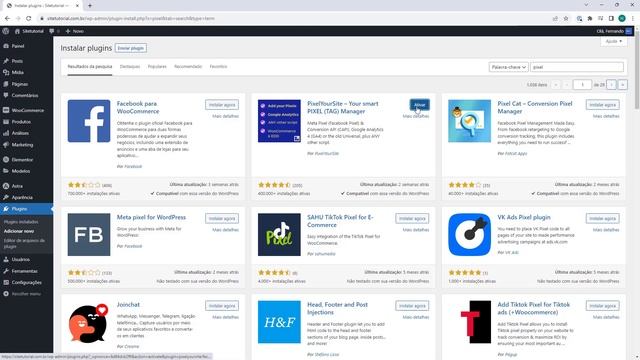The width and height of the screenshot is (640, 360).
Task: Open a new browser tab
Action: coord(90,6)
